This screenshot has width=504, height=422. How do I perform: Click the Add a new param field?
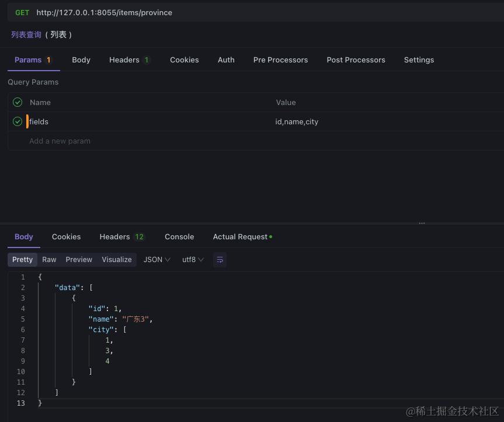click(60, 141)
